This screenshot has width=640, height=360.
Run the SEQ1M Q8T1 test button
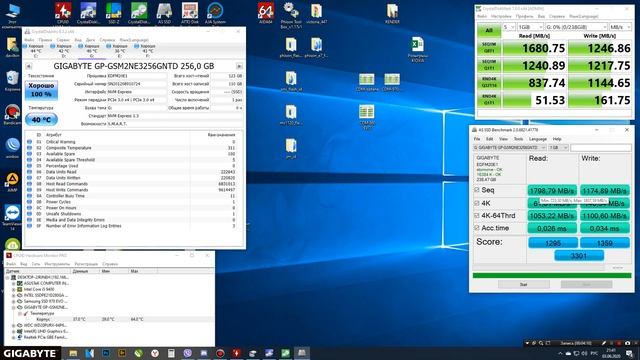489,48
